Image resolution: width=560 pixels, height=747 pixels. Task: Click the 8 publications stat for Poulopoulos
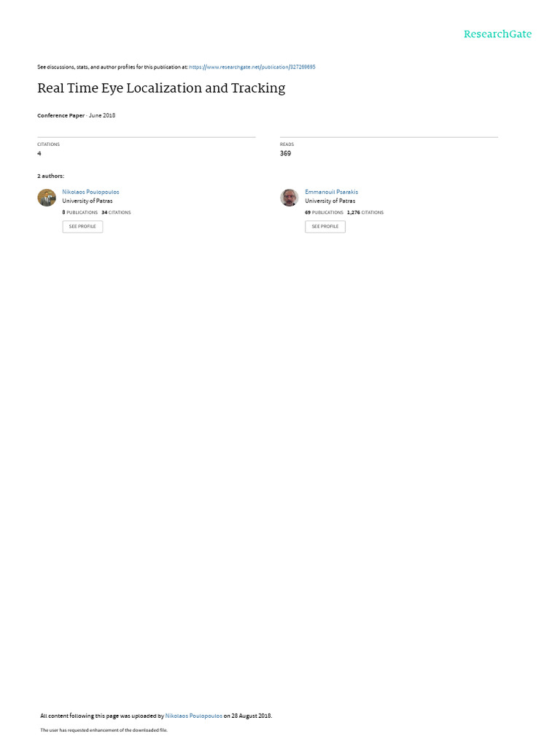coord(80,212)
